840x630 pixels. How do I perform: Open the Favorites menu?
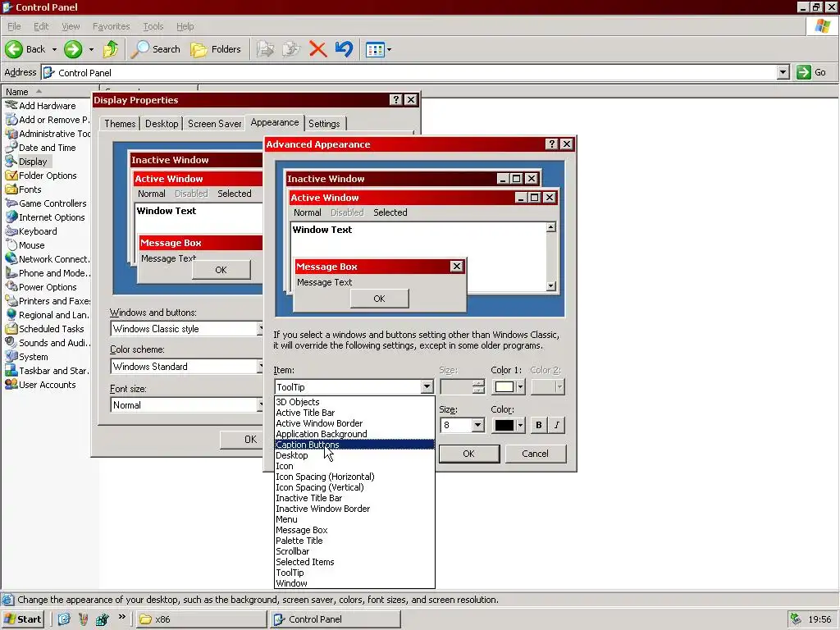click(x=111, y=26)
